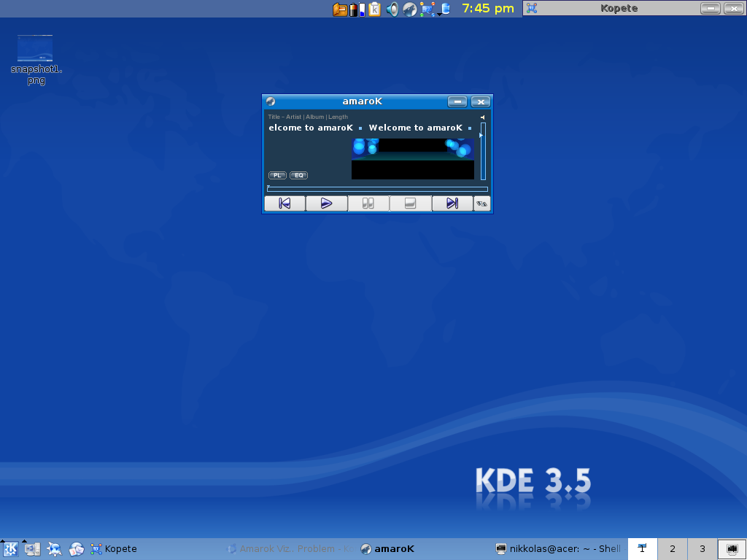The width and height of the screenshot is (747, 560).
Task: Skip to the previous track in amaroK
Action: [x=285, y=203]
